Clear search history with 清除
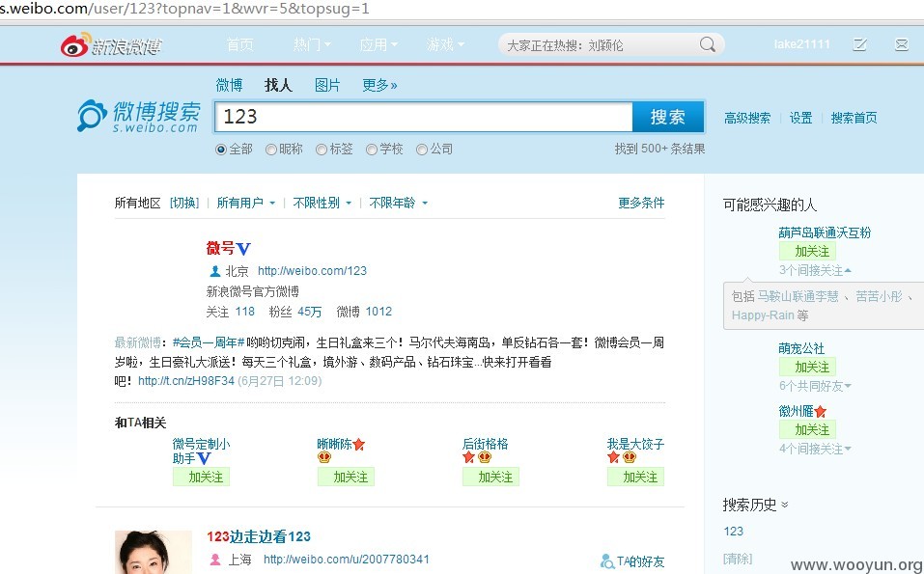This screenshot has height=574, width=924. coord(738,559)
